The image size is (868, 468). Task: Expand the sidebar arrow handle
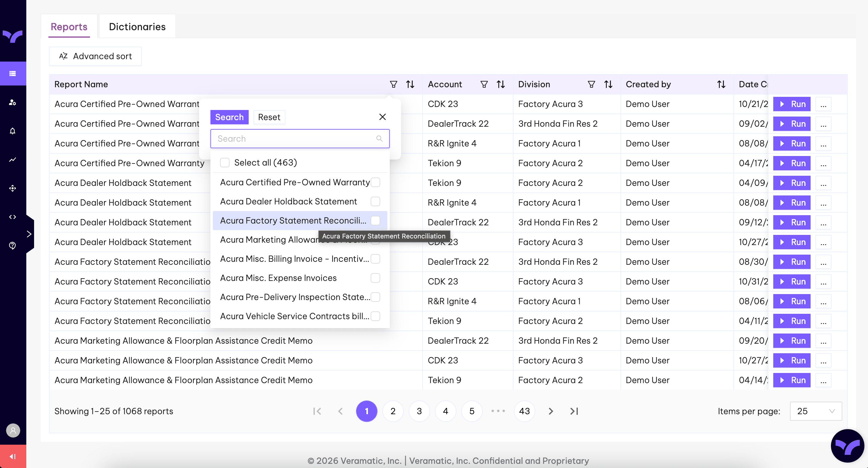(x=29, y=234)
